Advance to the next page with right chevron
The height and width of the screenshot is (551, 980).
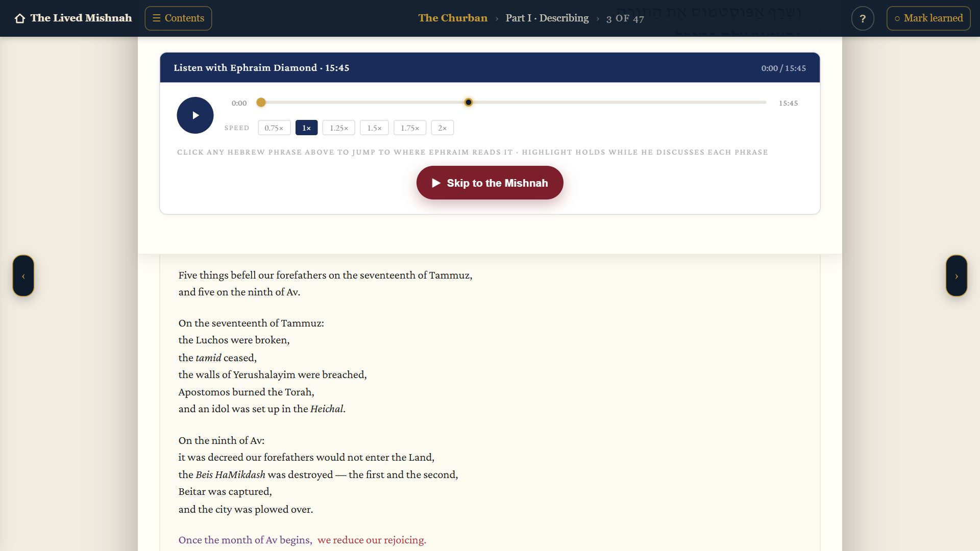[956, 275]
